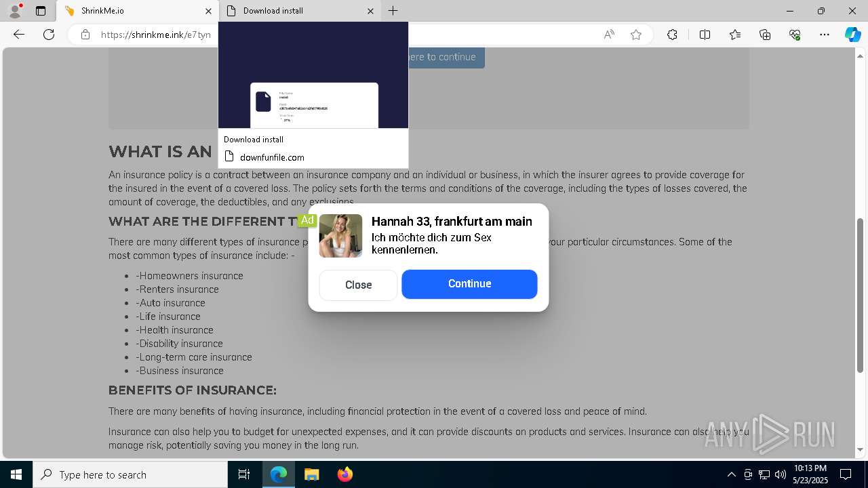This screenshot has height=488, width=868.
Task: Open the tab actions menu icon
Action: (41, 11)
